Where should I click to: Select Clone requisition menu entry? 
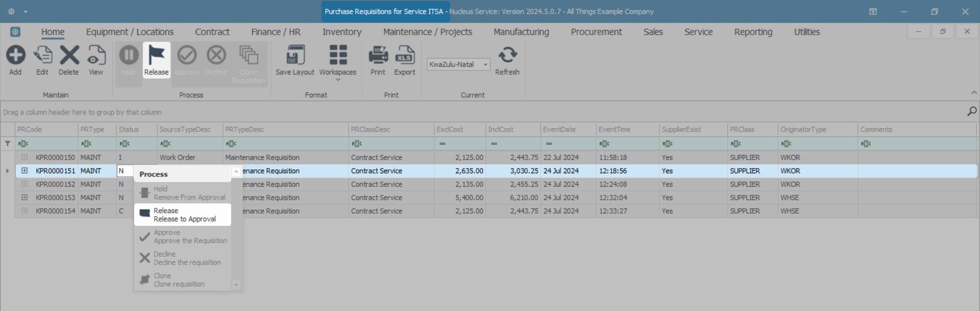(x=183, y=280)
